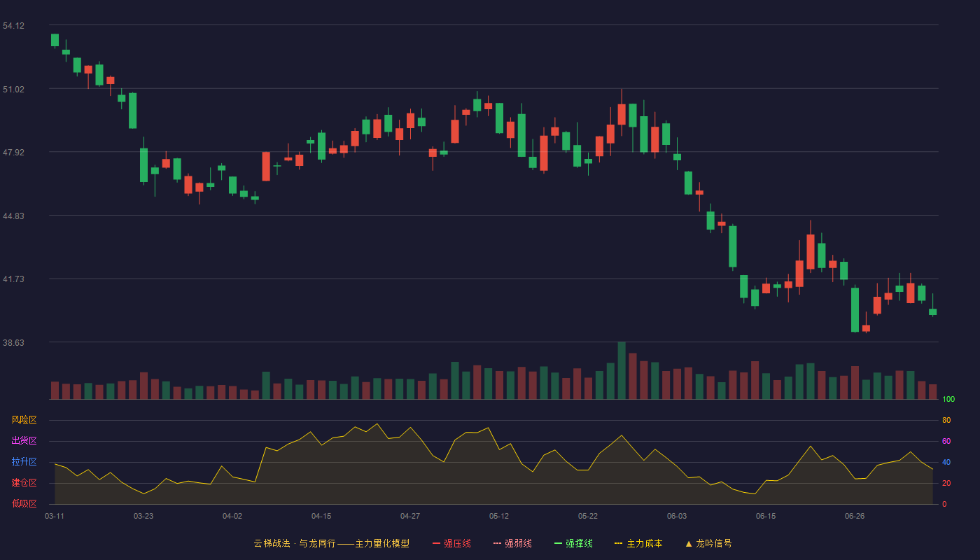Image resolution: width=980 pixels, height=560 pixels.
Task: Click the 47.92 price axis label
Action: click(x=13, y=153)
